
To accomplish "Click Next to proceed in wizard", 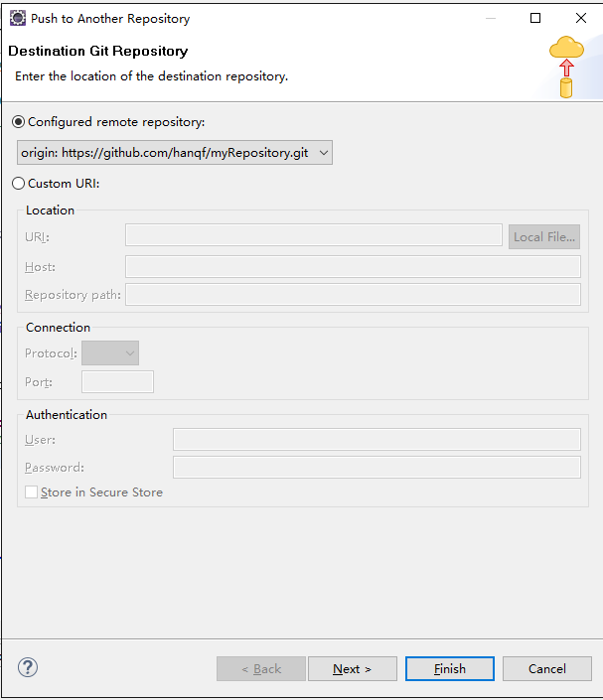I will [x=353, y=669].
